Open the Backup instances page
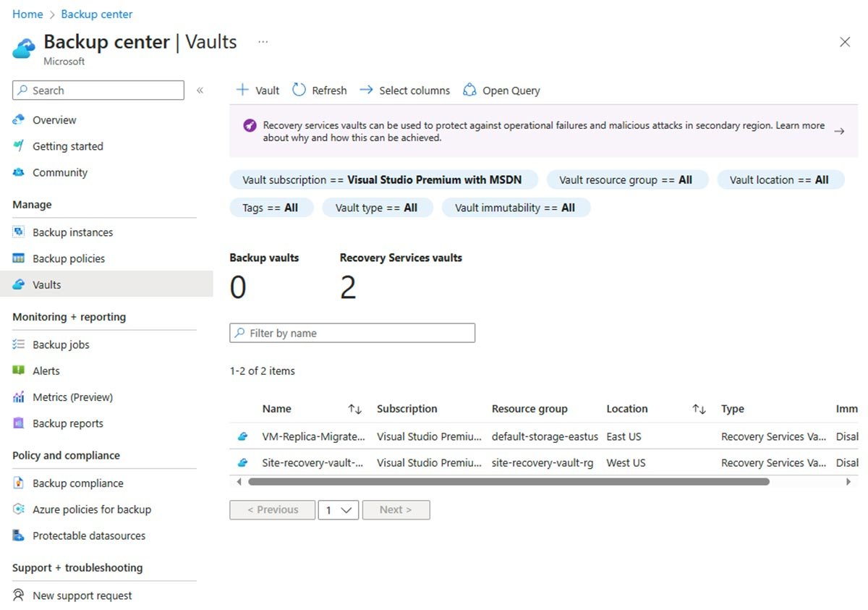 tap(72, 232)
